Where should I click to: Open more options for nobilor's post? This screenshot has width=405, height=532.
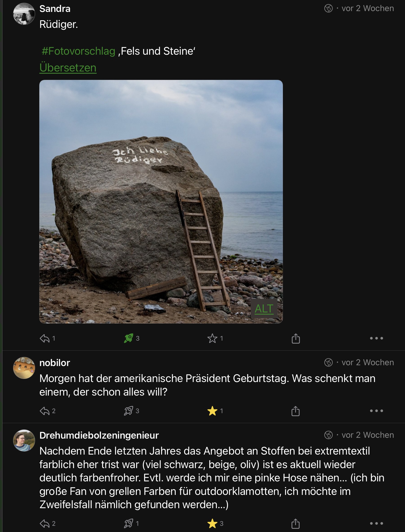pos(376,411)
